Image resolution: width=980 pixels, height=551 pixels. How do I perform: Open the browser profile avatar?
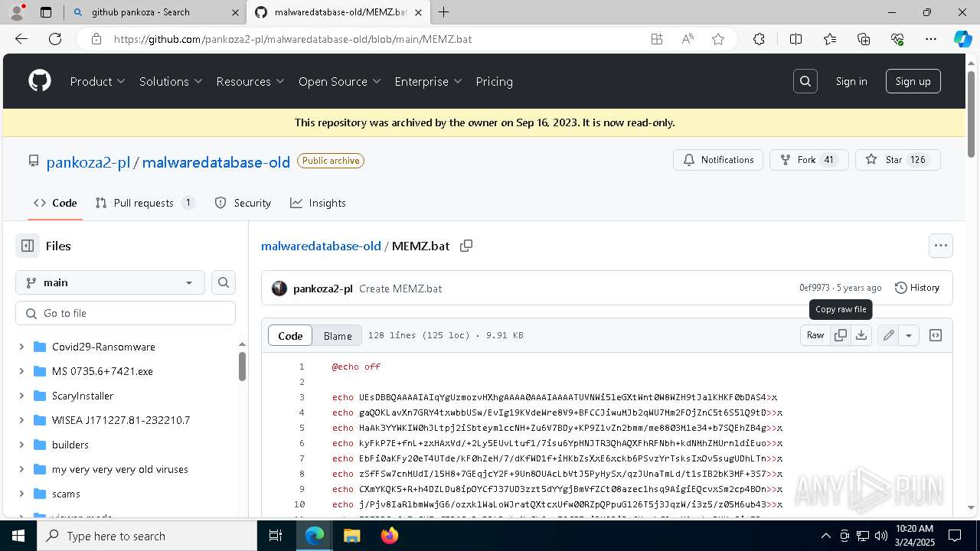click(17, 12)
